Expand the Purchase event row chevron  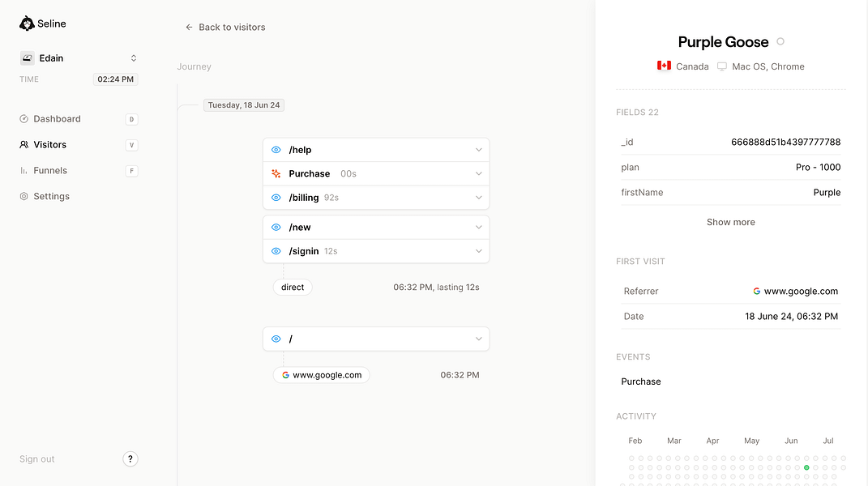tap(479, 174)
